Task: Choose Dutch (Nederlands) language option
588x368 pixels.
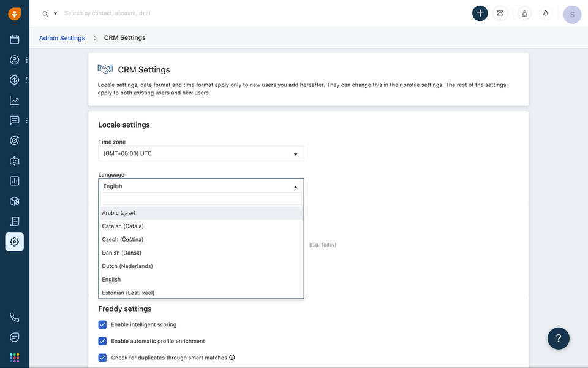Action: tap(127, 266)
